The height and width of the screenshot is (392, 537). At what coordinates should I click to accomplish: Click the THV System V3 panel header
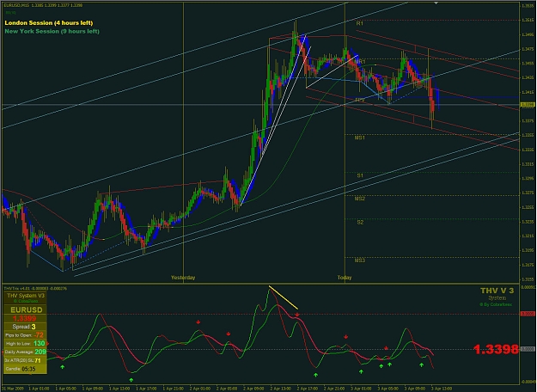[26, 296]
